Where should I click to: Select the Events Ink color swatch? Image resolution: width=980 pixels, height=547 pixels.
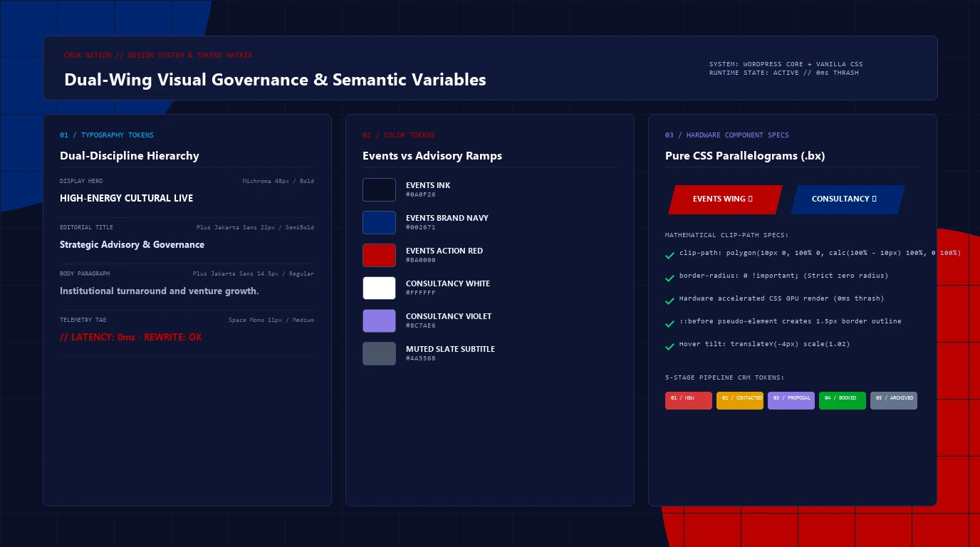click(379, 190)
